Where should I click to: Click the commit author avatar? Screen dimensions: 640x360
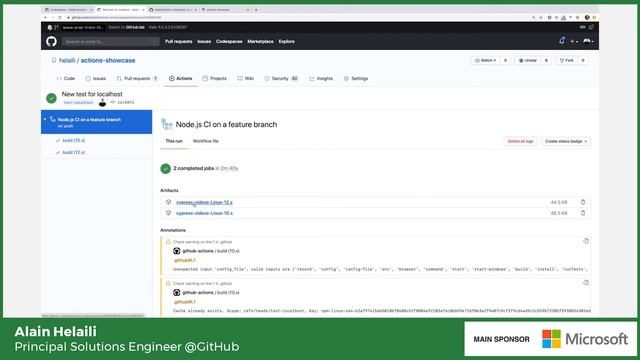click(102, 102)
